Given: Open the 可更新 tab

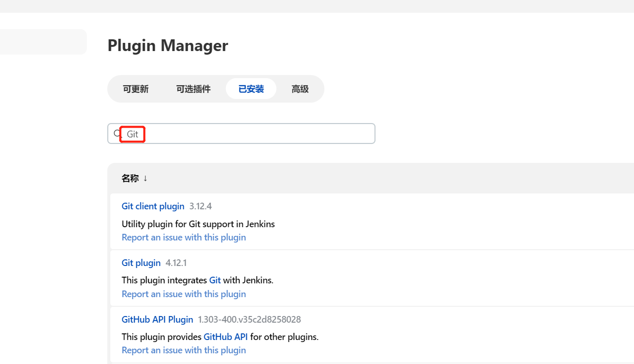Looking at the screenshot, I should tap(135, 89).
